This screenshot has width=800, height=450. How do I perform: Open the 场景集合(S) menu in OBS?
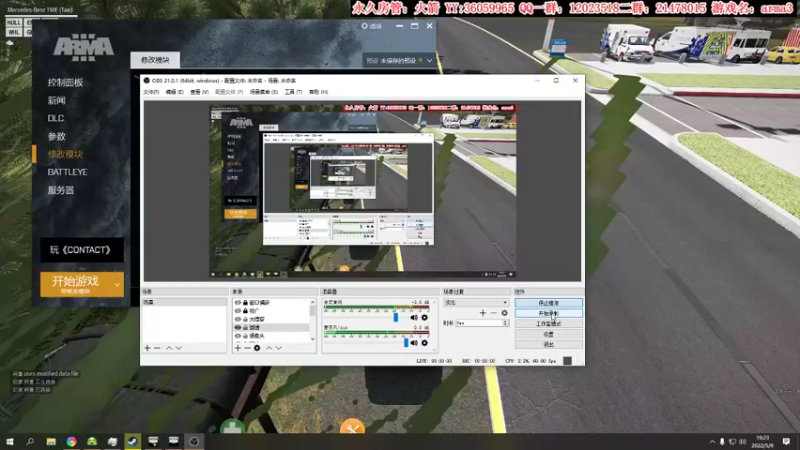pos(264,92)
